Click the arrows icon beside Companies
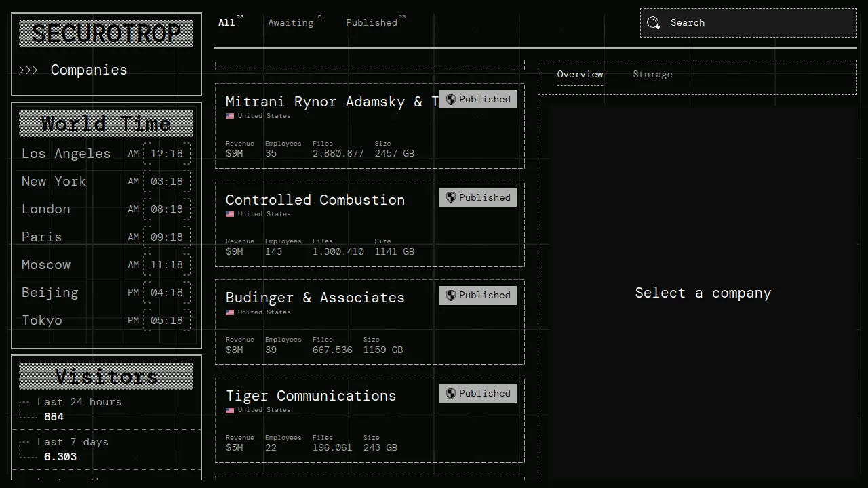The image size is (868, 488). 28,70
